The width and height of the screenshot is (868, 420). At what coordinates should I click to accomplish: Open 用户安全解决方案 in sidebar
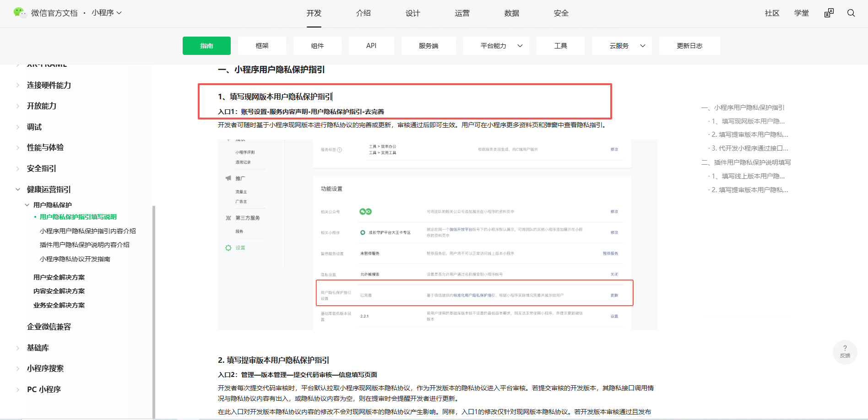click(59, 277)
